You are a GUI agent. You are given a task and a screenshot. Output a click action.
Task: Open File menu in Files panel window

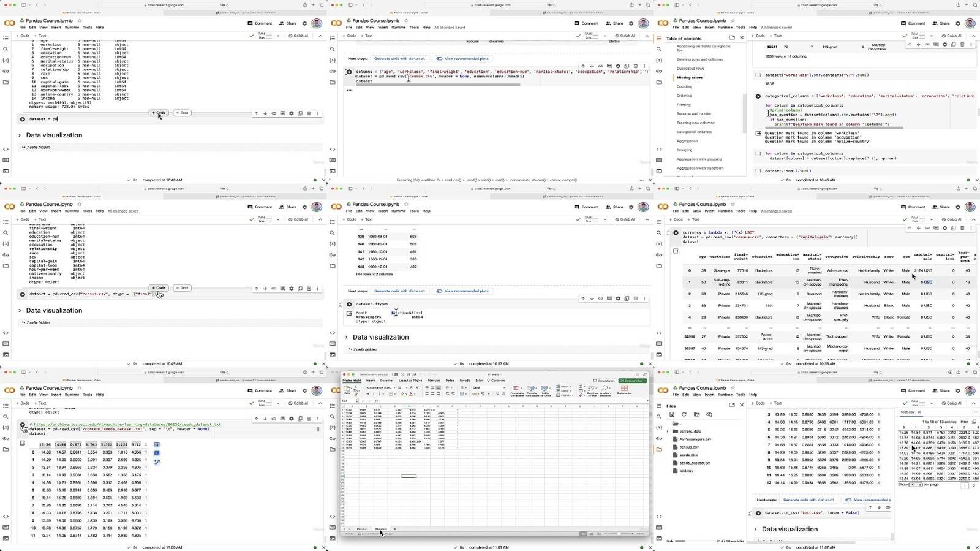[676, 395]
